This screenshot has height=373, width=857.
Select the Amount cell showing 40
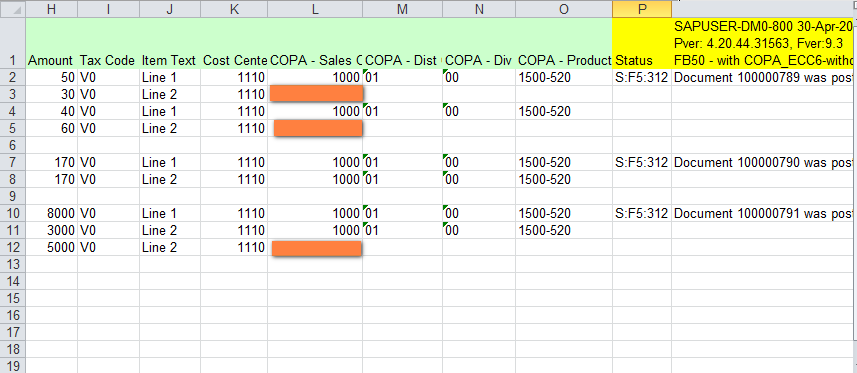point(51,112)
